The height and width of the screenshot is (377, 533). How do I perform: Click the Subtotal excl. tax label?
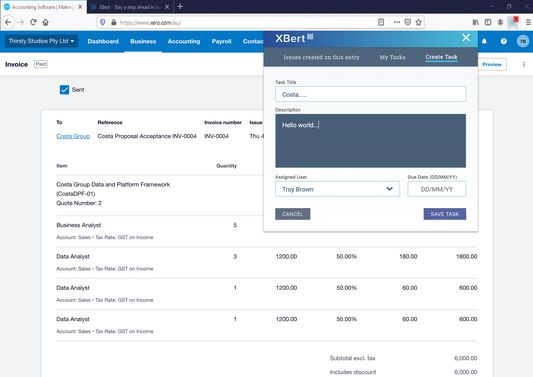coord(353,358)
